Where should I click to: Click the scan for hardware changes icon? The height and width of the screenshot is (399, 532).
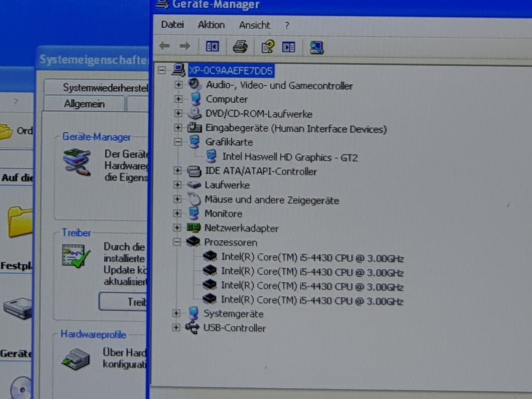[316, 47]
